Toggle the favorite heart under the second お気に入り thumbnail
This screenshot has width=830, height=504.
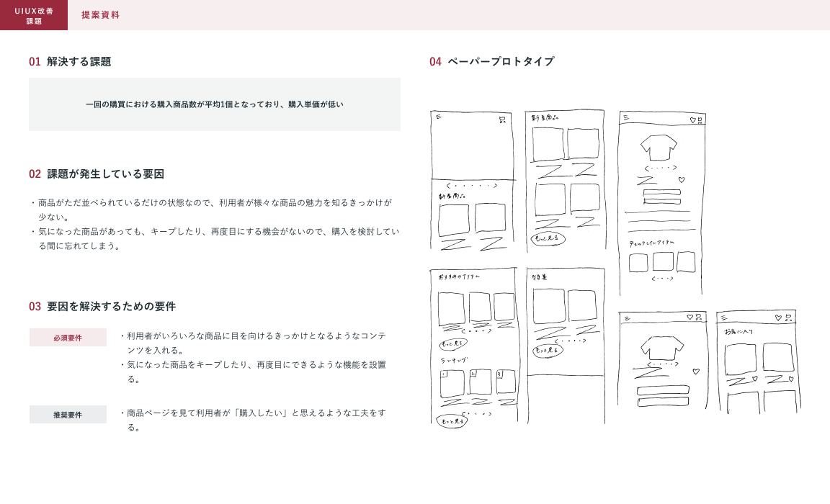point(790,379)
